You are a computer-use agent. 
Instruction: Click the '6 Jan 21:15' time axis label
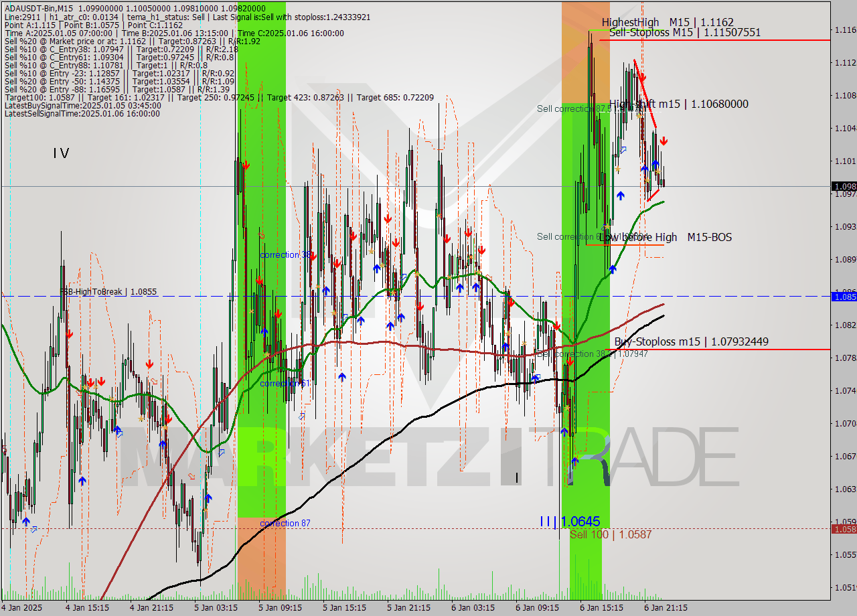(666, 608)
